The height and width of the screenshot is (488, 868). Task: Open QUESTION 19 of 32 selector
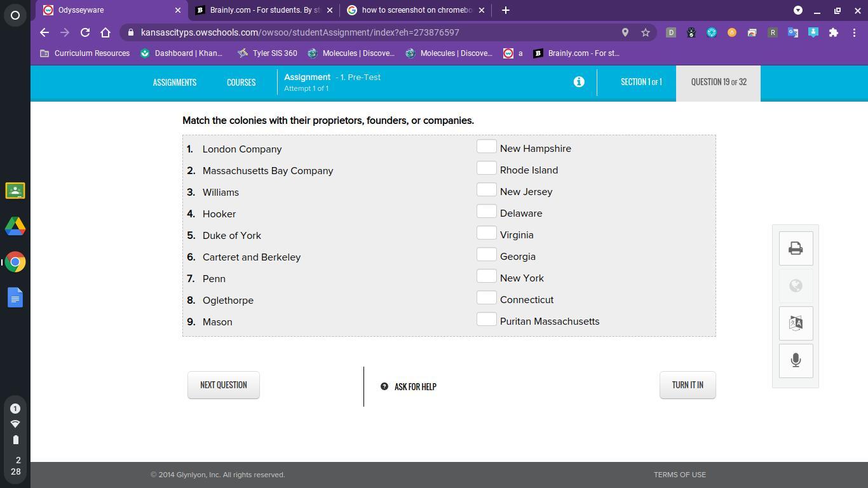pyautogui.click(x=719, y=83)
